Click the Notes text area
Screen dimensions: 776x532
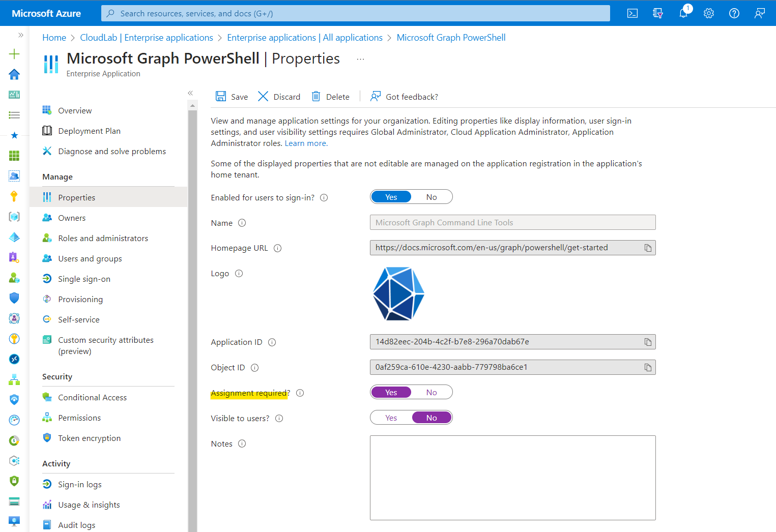pyautogui.click(x=512, y=478)
